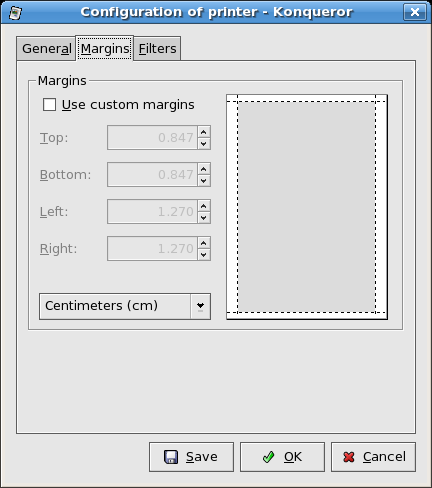Click the printer icon in title bar
The image size is (432, 488).
pyautogui.click(x=15, y=13)
